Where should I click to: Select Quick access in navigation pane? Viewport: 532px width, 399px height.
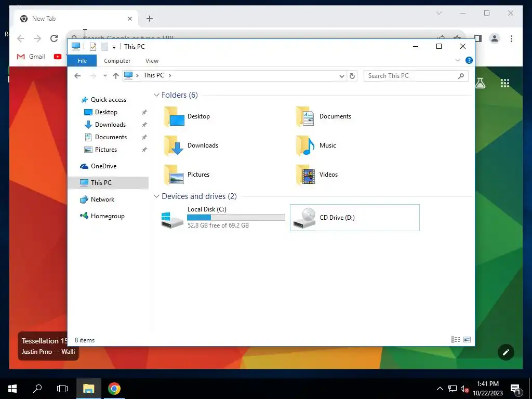tap(108, 100)
